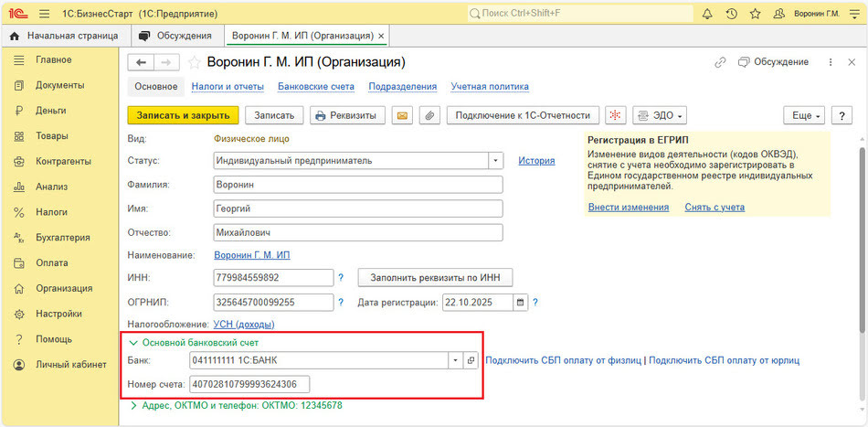868x427 pixels.
Task: Open the Статус dropdown arrow
Action: tap(495, 161)
